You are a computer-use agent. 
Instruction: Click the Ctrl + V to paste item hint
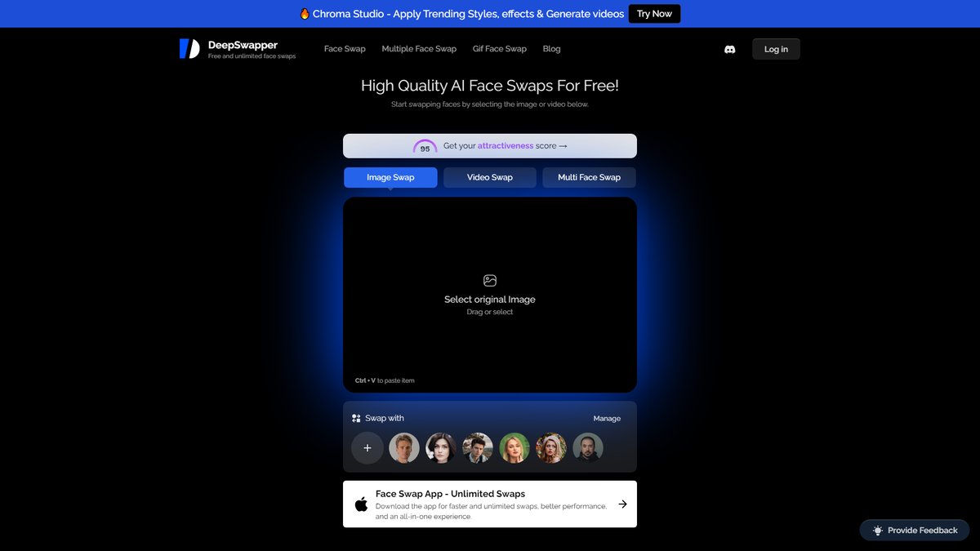coord(385,380)
